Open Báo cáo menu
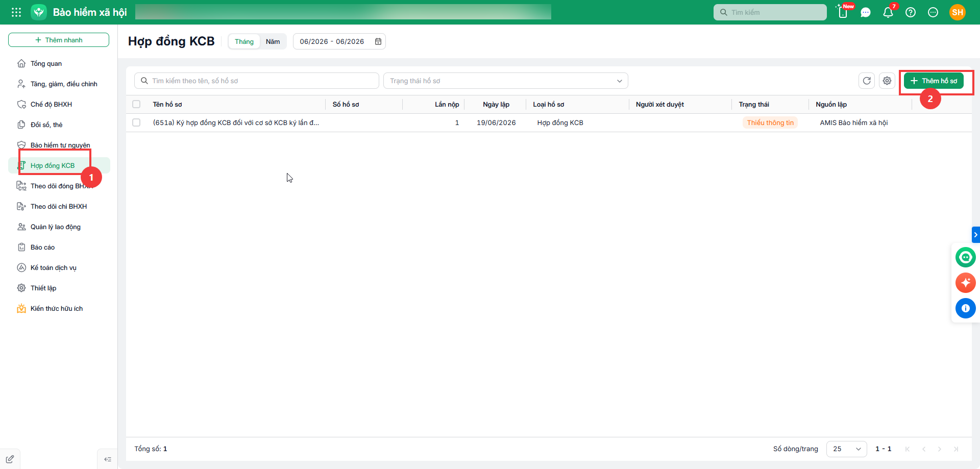980x469 pixels. 59,247
